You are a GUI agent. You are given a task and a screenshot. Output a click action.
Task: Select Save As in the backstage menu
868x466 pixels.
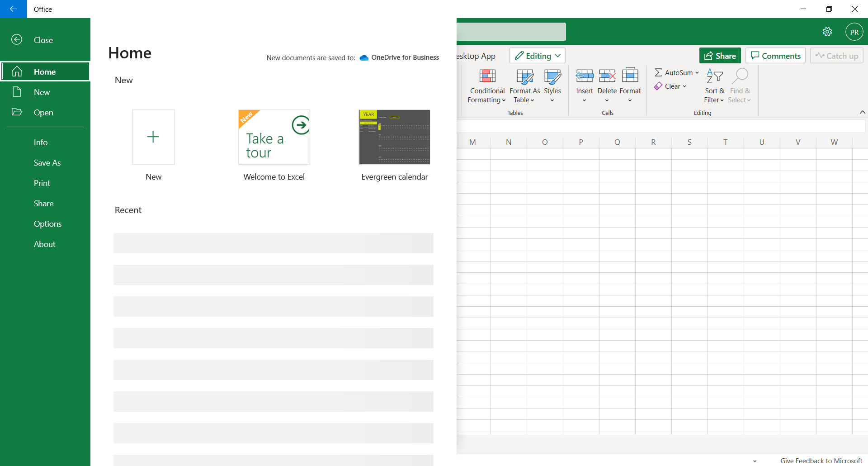[x=45, y=162]
